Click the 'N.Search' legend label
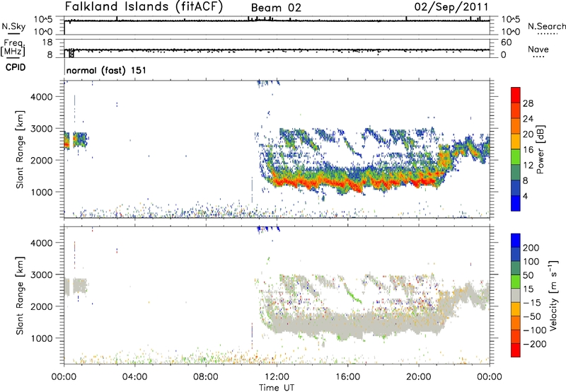The image size is (566, 392). click(546, 26)
